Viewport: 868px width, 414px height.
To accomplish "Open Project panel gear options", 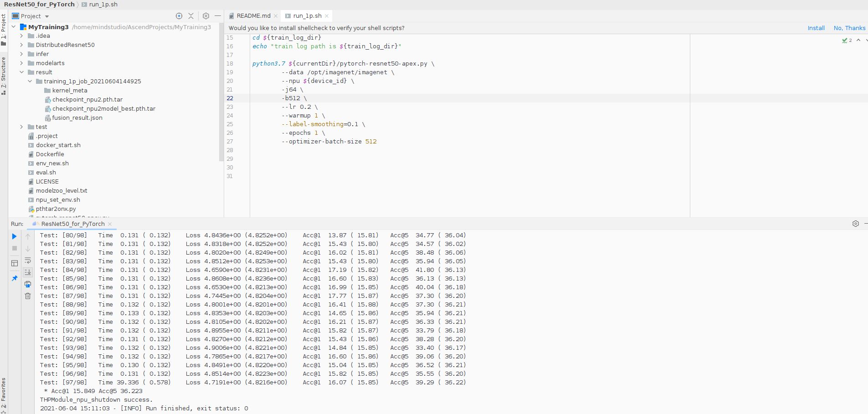I will pos(206,16).
